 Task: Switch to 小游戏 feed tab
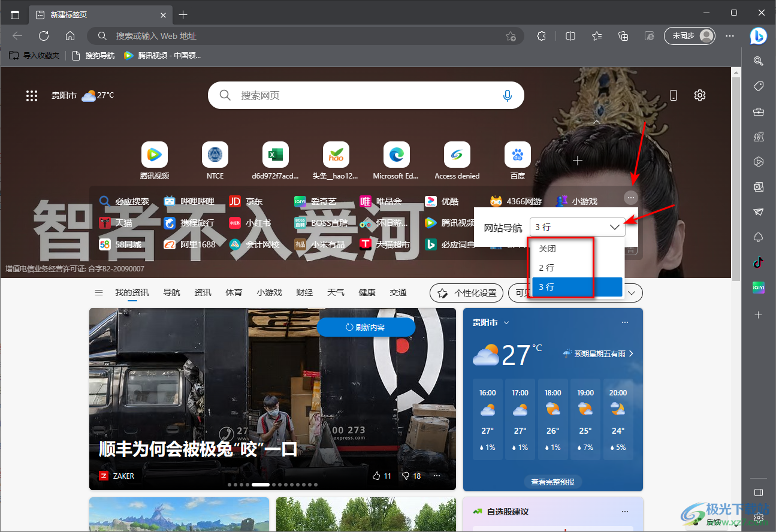pos(269,292)
